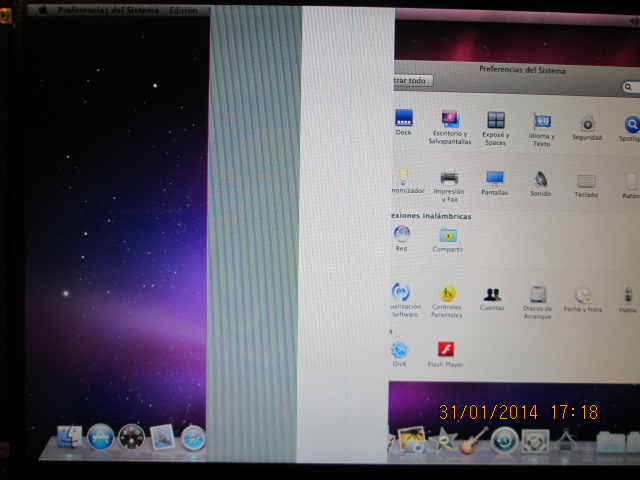Screen dimensions: 640x480
Task: Open Controles Parentales preferences
Action: point(447,294)
